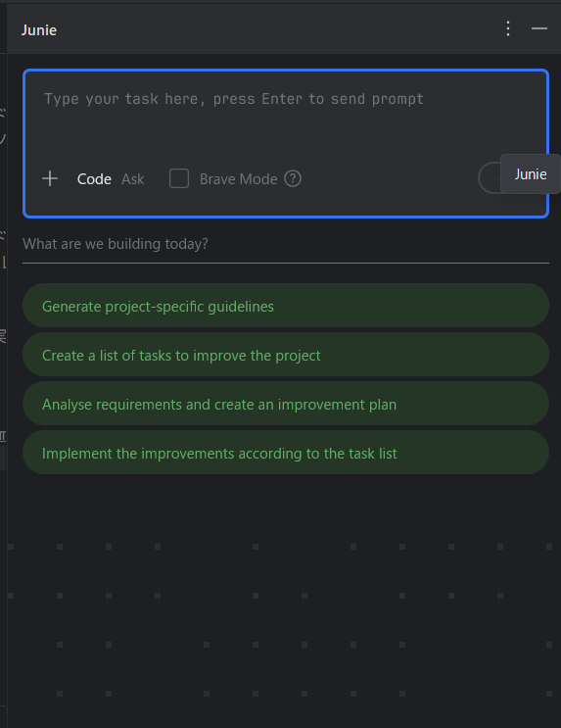Select Create a list of tasks suggestion

point(286,355)
